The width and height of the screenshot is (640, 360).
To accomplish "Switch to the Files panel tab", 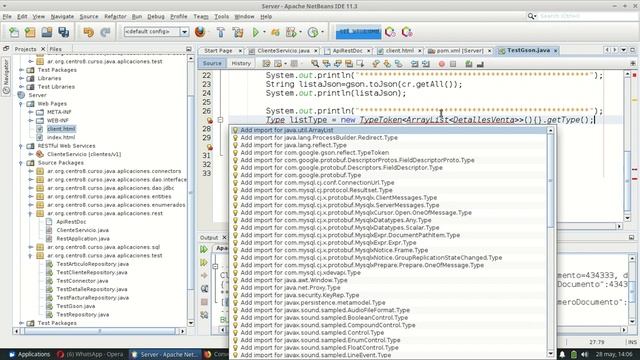I will (x=56, y=49).
